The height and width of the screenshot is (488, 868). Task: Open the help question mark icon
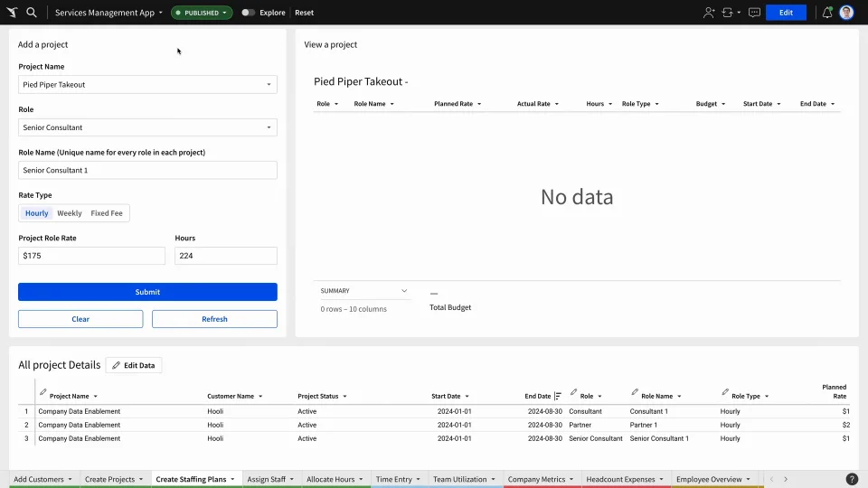[852, 479]
